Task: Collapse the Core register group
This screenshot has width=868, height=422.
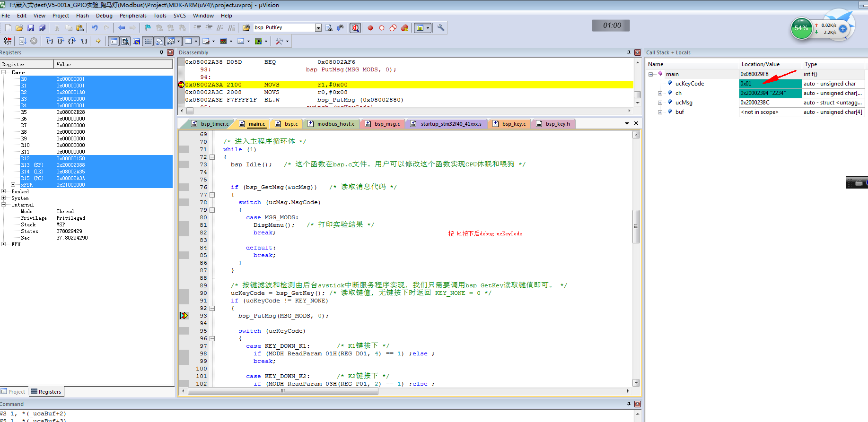Action: coord(3,72)
